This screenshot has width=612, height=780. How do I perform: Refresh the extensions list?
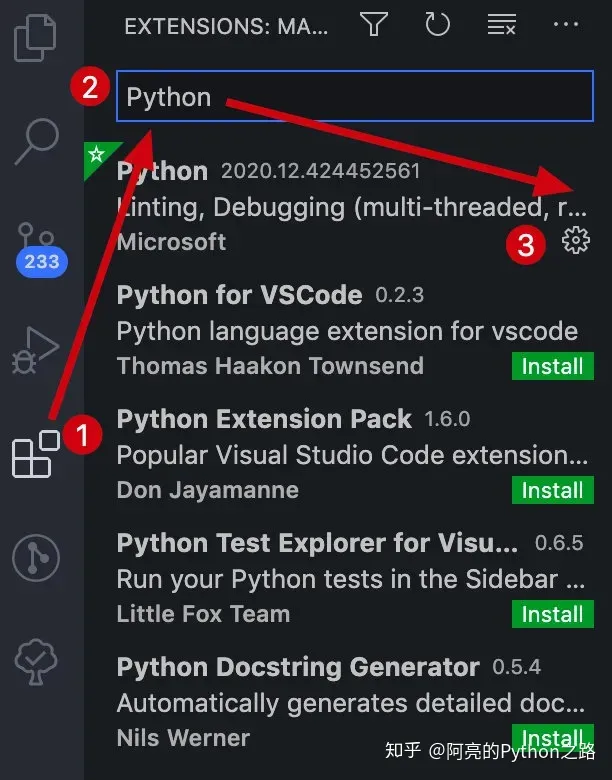[437, 26]
